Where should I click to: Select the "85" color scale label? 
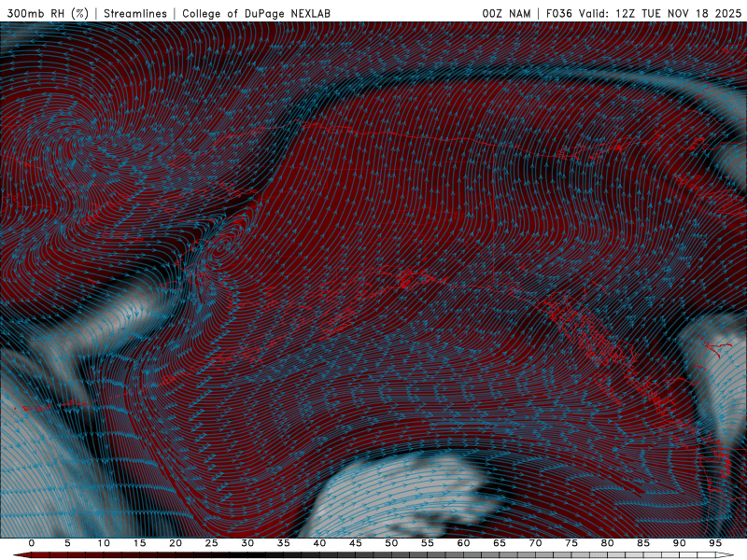pyautogui.click(x=643, y=543)
